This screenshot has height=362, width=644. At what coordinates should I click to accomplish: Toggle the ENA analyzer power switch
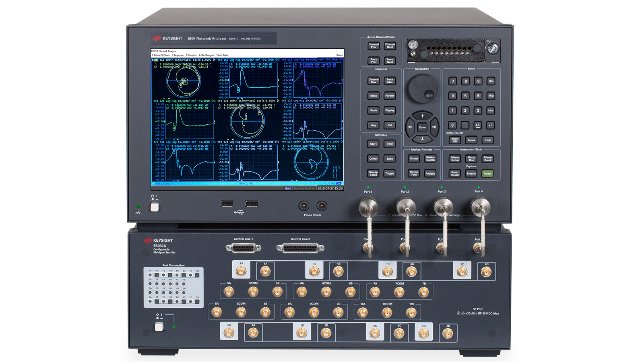pos(155,207)
